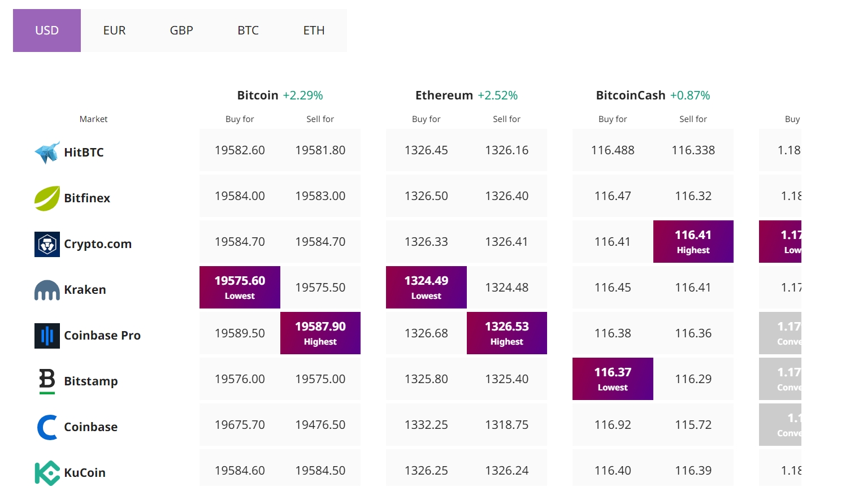
Task: Click the Kraken exchange logo icon
Action: (47, 290)
